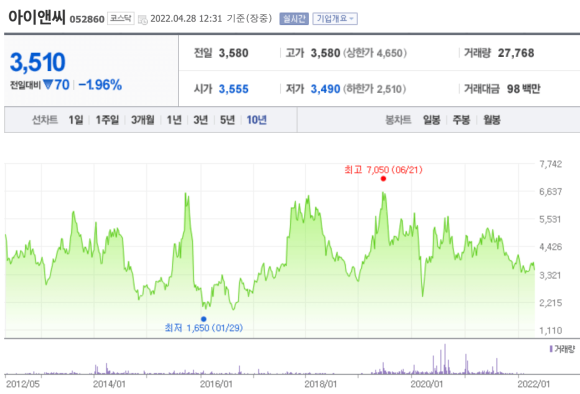
Task: Click the 최고 7,050 red marker dot
Action: [x=383, y=179]
